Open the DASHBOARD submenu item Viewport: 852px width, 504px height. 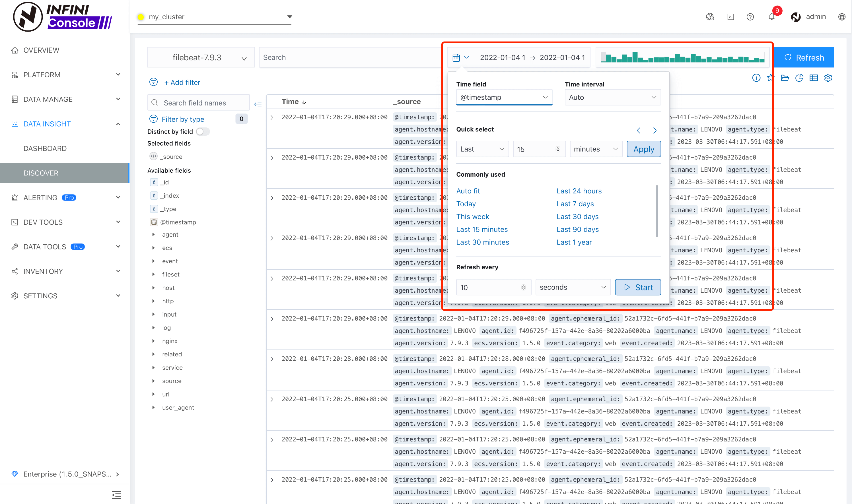(x=65, y=148)
